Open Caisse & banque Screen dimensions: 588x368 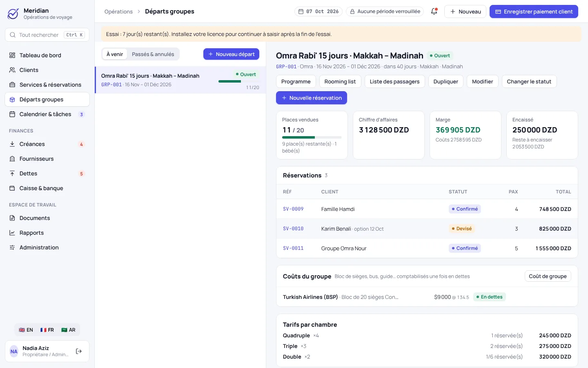47,188
